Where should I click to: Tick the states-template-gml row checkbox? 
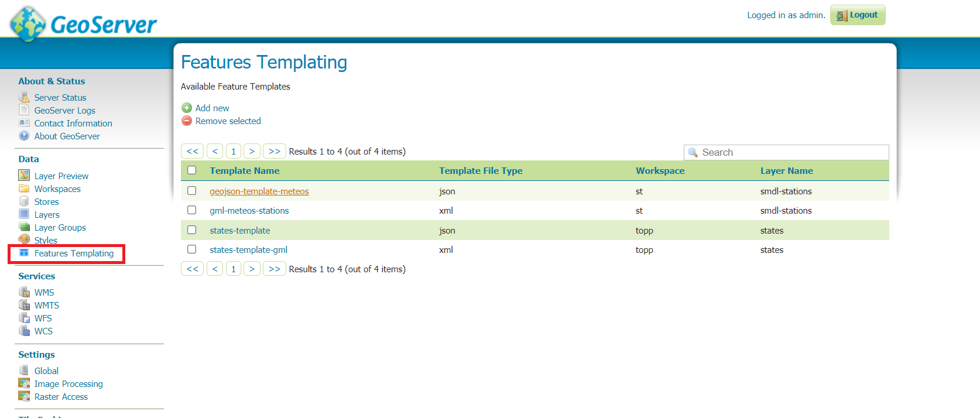[x=191, y=249]
